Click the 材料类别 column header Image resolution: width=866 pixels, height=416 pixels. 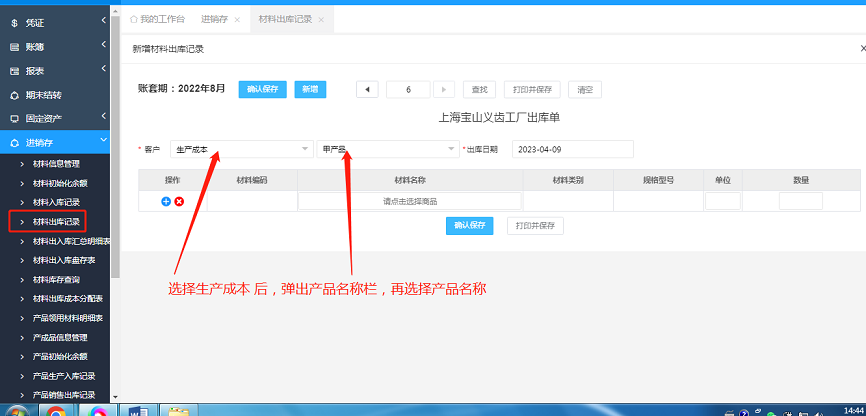pos(568,181)
